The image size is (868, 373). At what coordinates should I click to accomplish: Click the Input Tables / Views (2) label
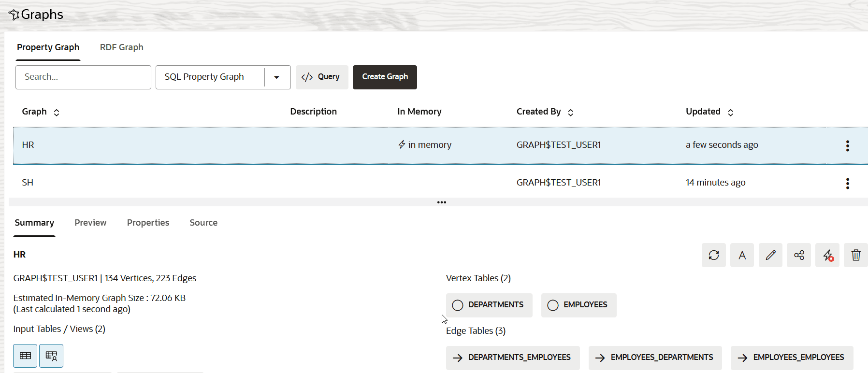[59, 329]
